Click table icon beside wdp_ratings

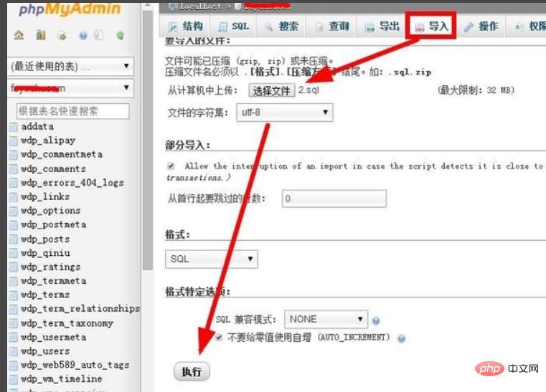click(x=14, y=267)
